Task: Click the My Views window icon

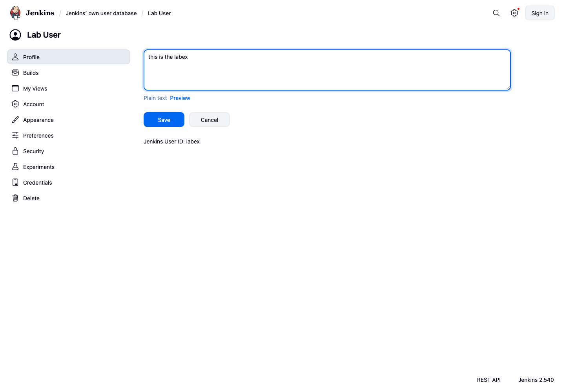Action: point(15,88)
